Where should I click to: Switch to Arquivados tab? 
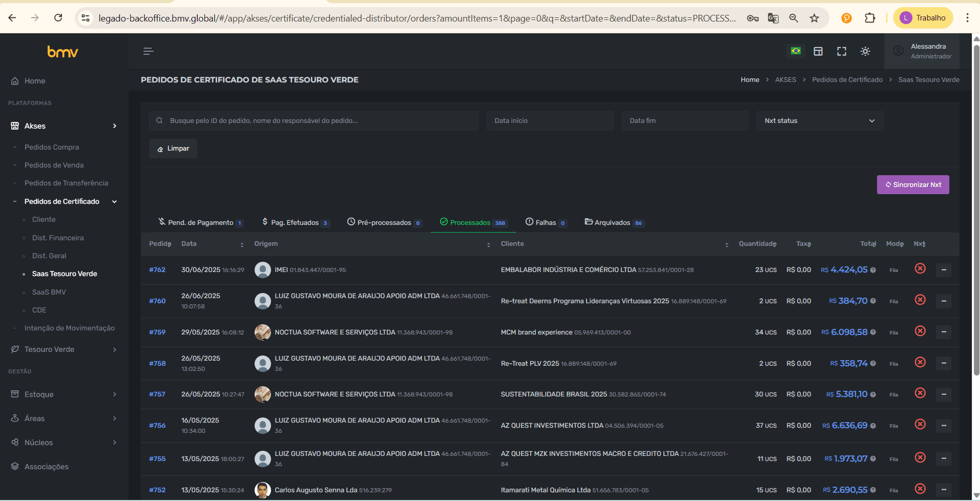[x=614, y=222]
